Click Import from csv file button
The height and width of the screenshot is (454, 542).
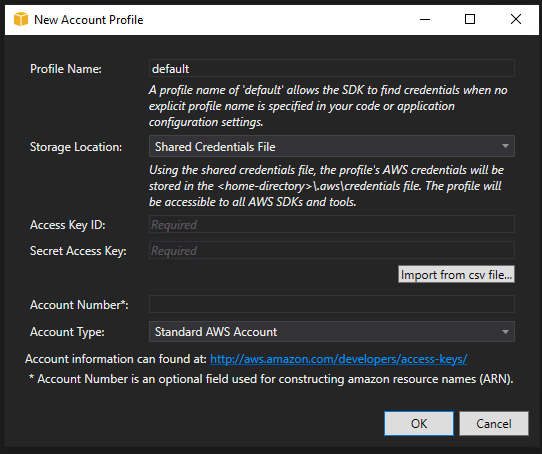456,275
